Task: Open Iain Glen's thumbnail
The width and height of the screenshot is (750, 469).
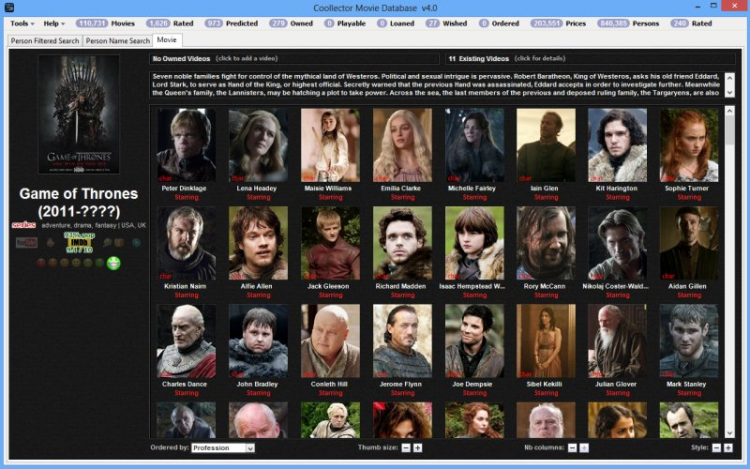Action: (x=546, y=145)
